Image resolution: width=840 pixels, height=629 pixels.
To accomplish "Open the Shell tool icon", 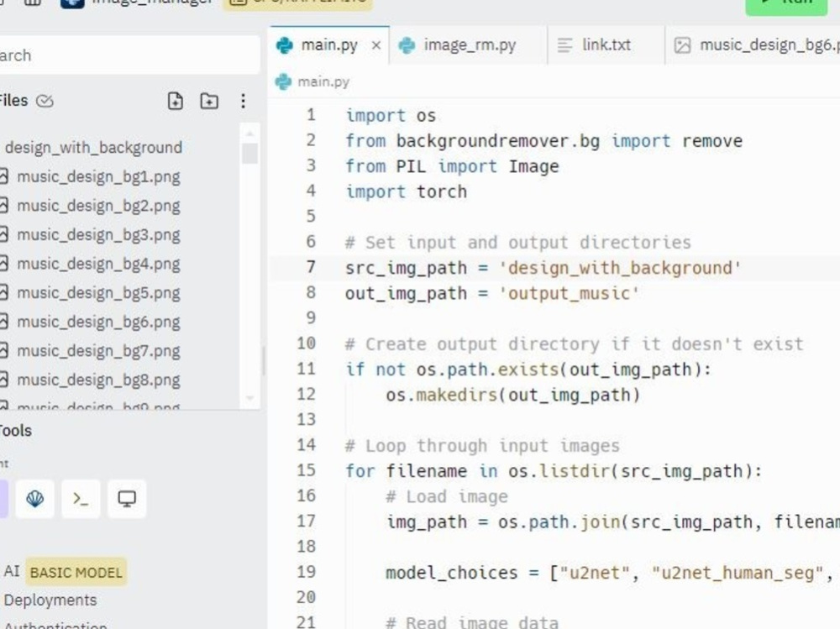I will click(x=34, y=499).
